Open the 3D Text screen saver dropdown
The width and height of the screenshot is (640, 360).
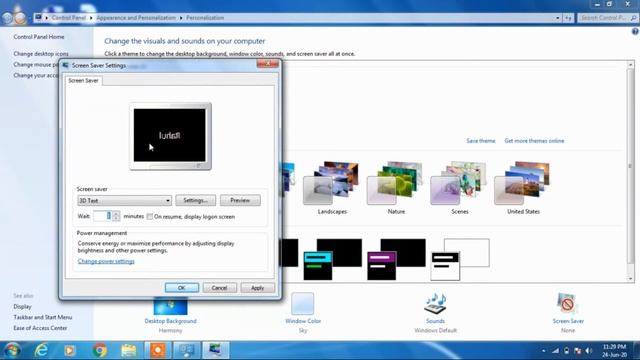[x=124, y=200]
